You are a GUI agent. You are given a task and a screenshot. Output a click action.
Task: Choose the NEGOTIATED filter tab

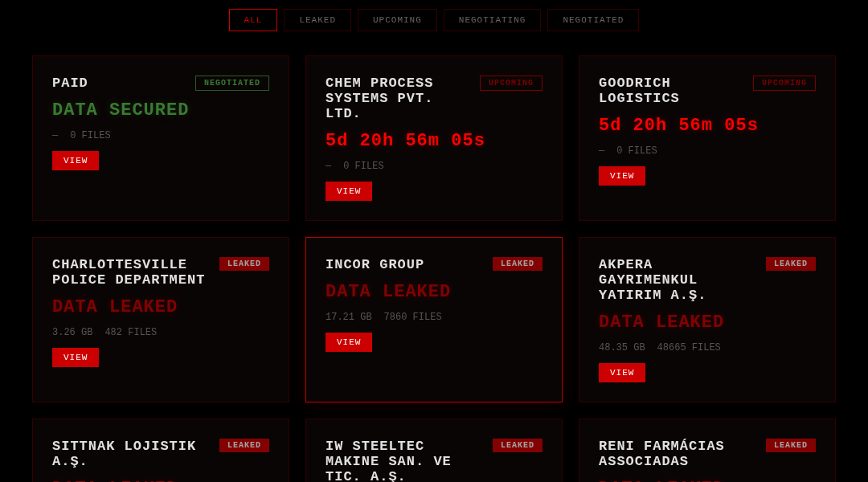(593, 20)
